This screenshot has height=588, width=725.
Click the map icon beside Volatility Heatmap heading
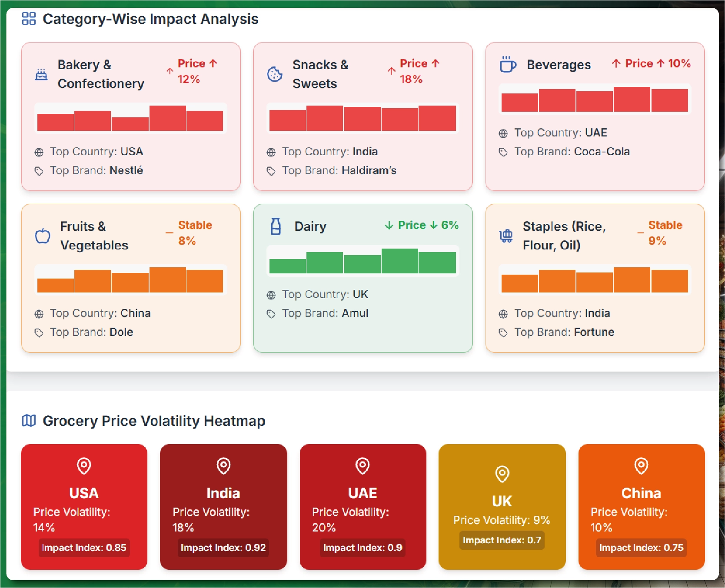pos(29,421)
